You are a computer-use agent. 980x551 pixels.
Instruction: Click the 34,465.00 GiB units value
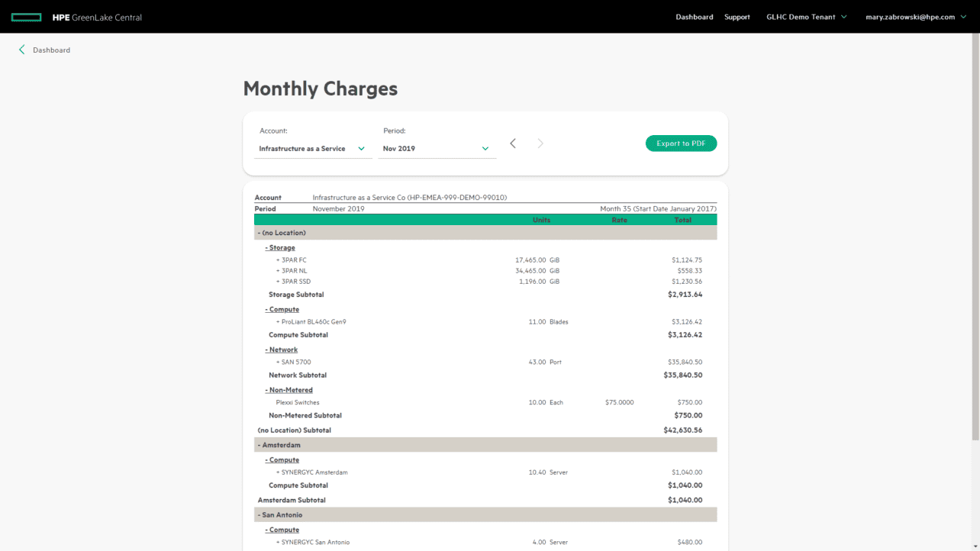point(537,271)
